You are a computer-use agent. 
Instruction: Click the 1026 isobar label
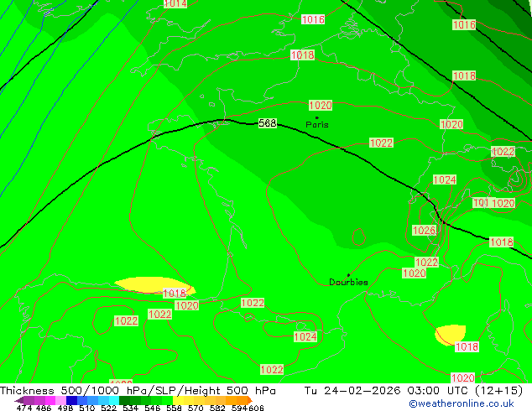(424, 231)
